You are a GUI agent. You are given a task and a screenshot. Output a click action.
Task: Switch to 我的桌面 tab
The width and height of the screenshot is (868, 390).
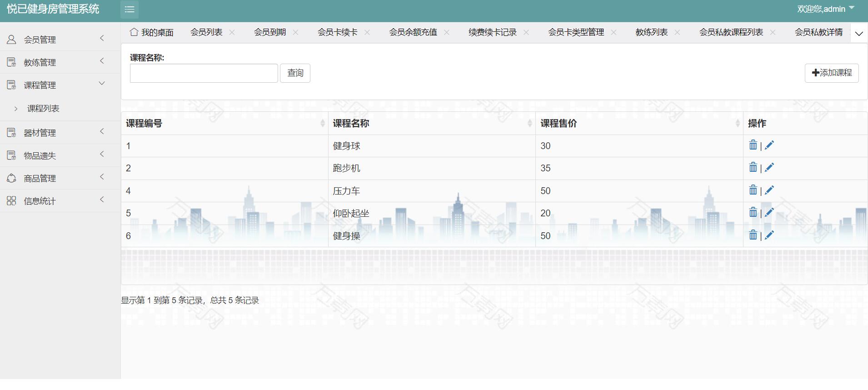click(152, 32)
